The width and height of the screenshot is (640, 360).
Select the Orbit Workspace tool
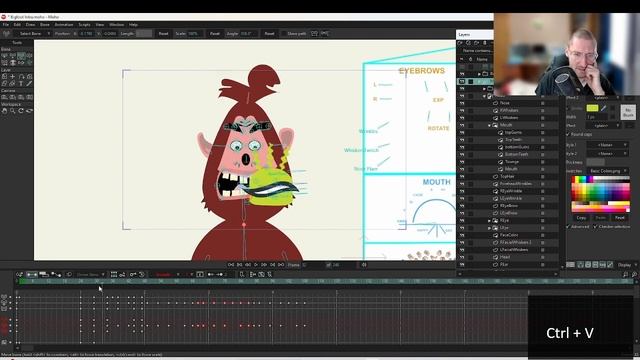[x=29, y=111]
